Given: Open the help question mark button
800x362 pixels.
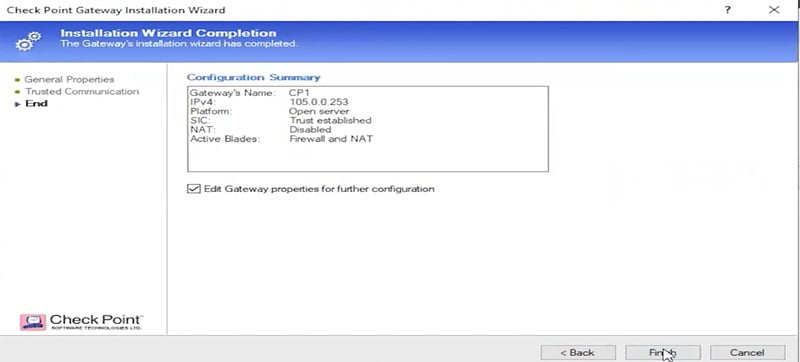Looking at the screenshot, I should [727, 10].
